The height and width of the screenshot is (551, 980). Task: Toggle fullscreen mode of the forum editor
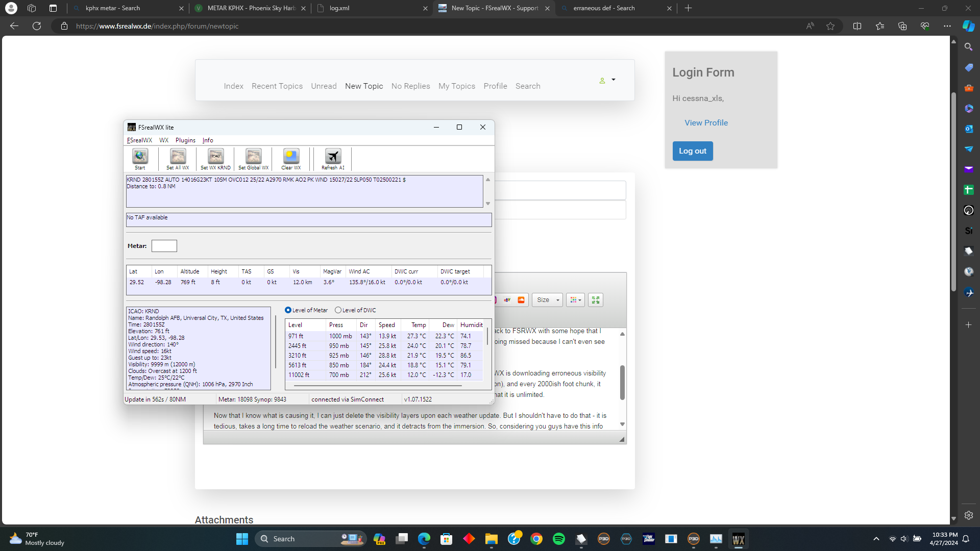(595, 300)
